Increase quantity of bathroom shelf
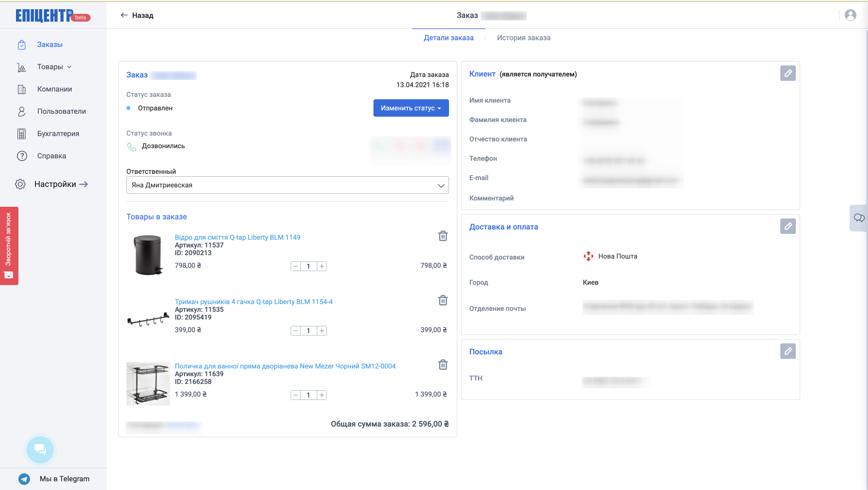This screenshot has height=490, width=868. (x=322, y=395)
